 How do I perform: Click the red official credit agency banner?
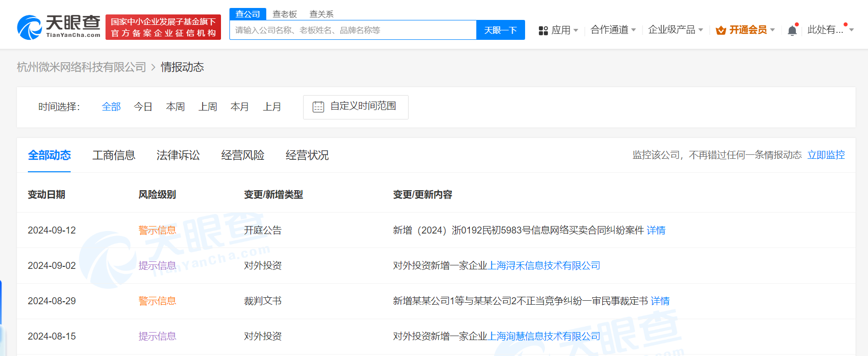click(x=163, y=27)
